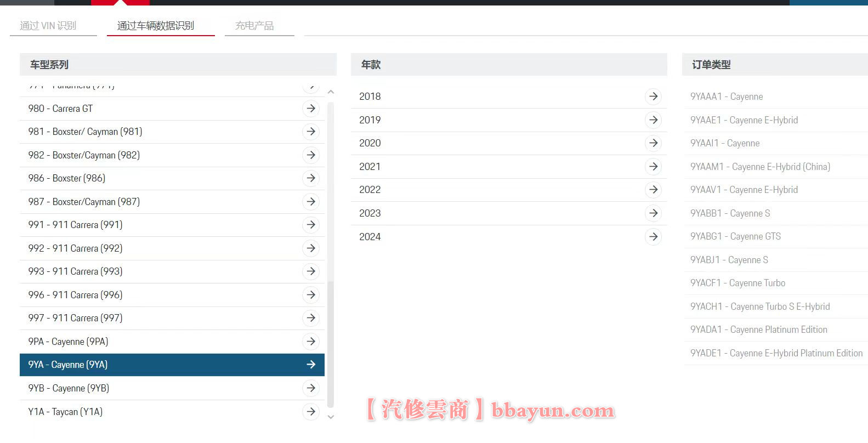868x443 pixels.
Task: Click the arrow icon for 992 - 911 Carrera (992)
Action: (311, 248)
